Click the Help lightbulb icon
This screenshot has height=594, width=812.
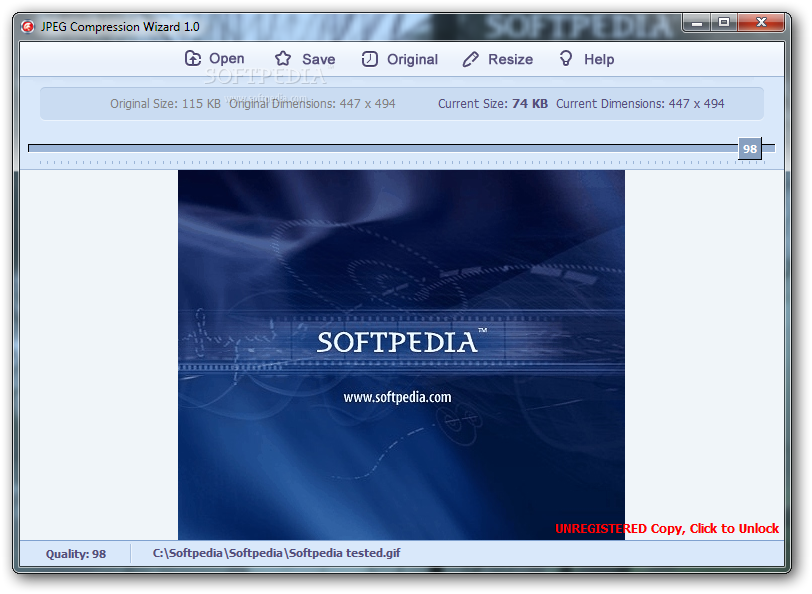(x=566, y=59)
